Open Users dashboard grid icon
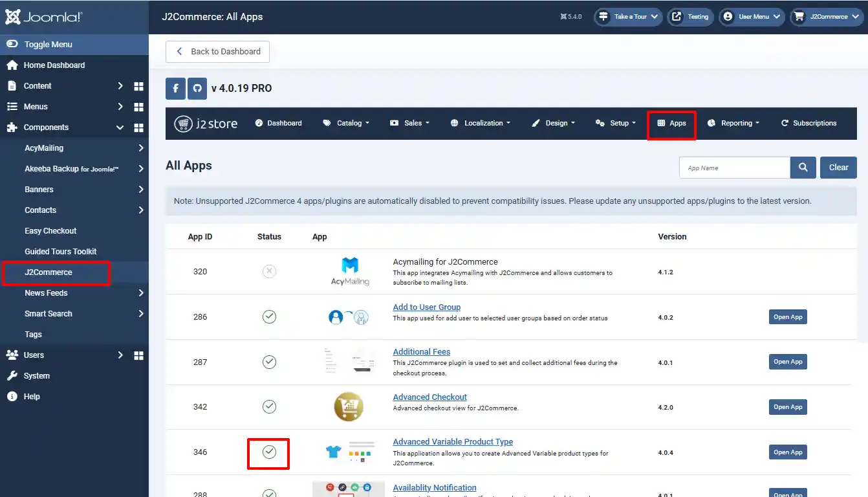This screenshot has height=497, width=868. [x=138, y=355]
